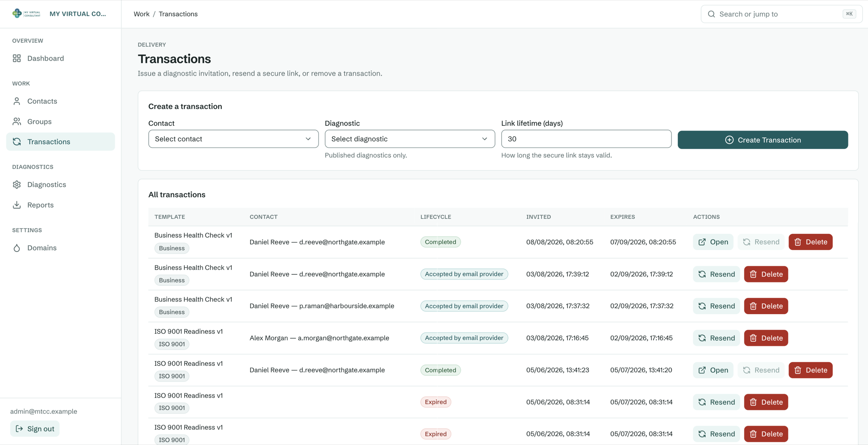Click the Work breadcrumb link

[x=142, y=14]
